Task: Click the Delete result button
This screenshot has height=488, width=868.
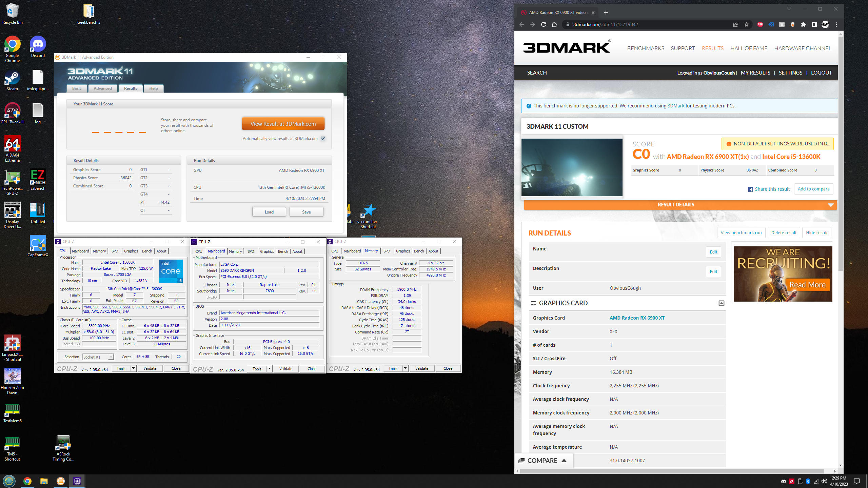Action: coord(784,233)
